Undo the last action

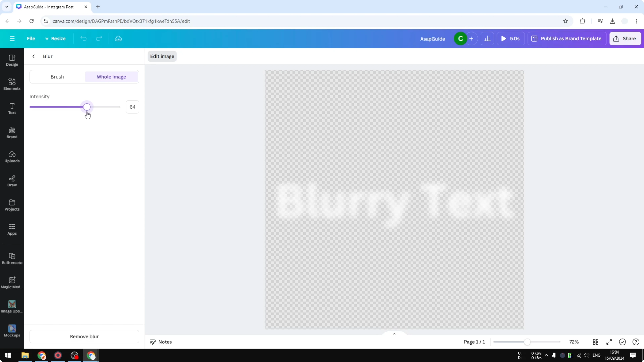(x=83, y=38)
